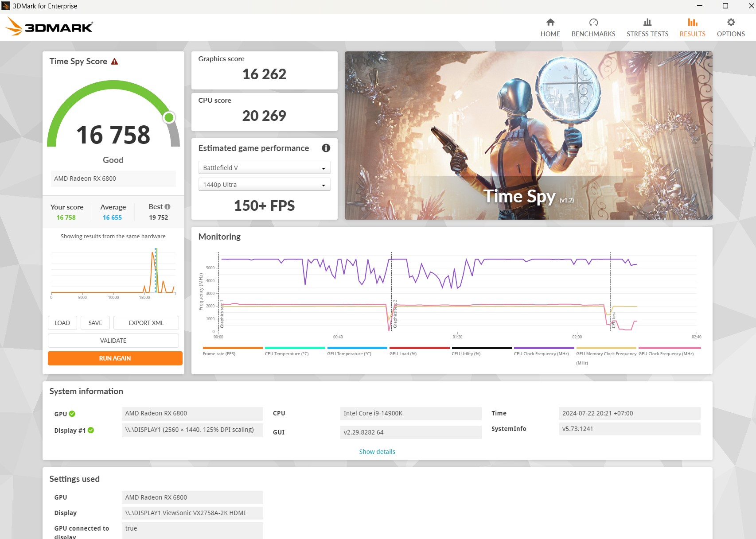This screenshot has height=539, width=756.
Task: Open the Battlefield V game dropdown
Action: [x=264, y=168]
